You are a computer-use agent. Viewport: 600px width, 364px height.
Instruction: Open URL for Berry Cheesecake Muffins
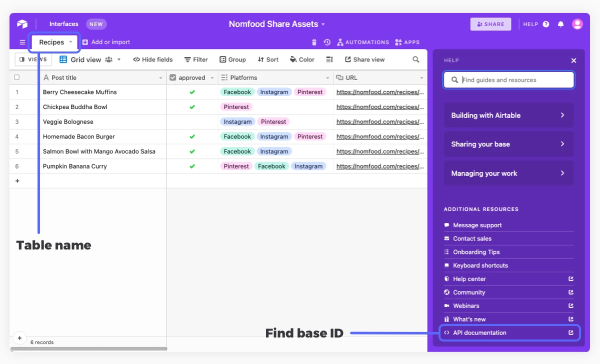[380, 92]
